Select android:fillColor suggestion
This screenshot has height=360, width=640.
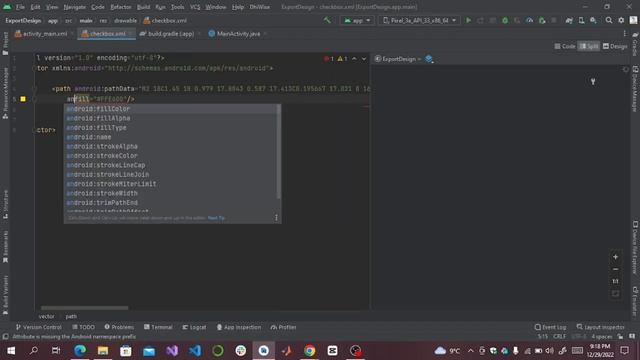(x=171, y=109)
